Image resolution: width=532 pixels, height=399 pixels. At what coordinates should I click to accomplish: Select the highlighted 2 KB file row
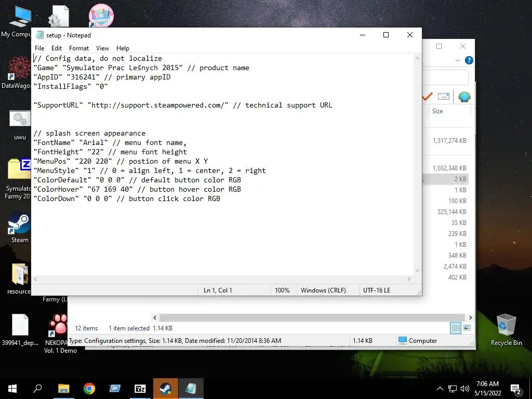click(445, 179)
